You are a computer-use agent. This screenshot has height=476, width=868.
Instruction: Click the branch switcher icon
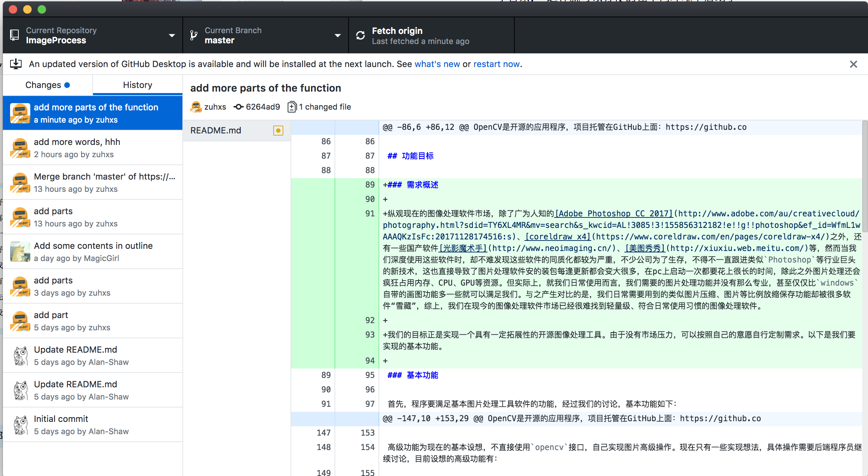pyautogui.click(x=193, y=35)
